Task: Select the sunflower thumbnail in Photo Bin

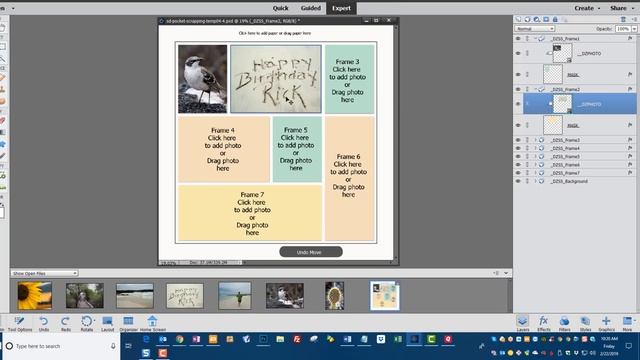Action: pos(35,296)
